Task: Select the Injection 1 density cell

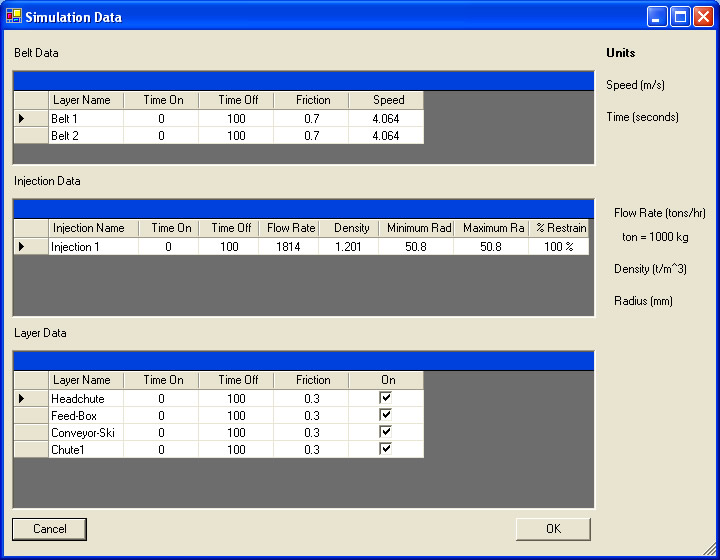Action: pyautogui.click(x=348, y=246)
